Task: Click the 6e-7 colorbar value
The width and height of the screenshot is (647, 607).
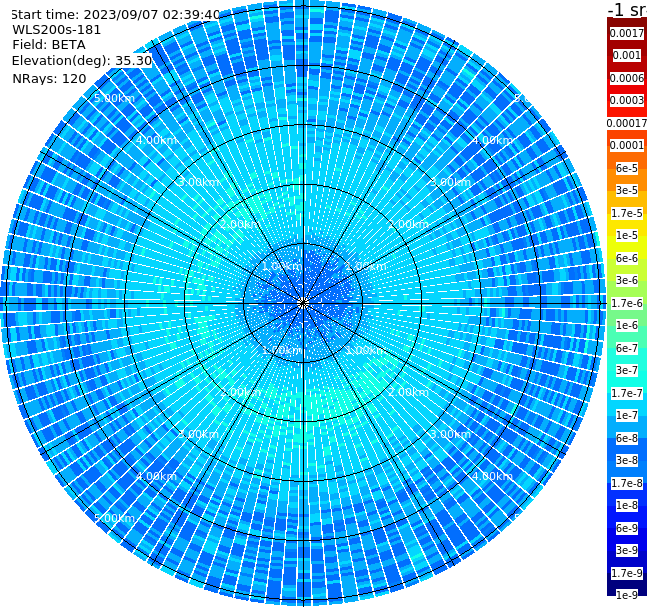Action: pyautogui.click(x=627, y=348)
